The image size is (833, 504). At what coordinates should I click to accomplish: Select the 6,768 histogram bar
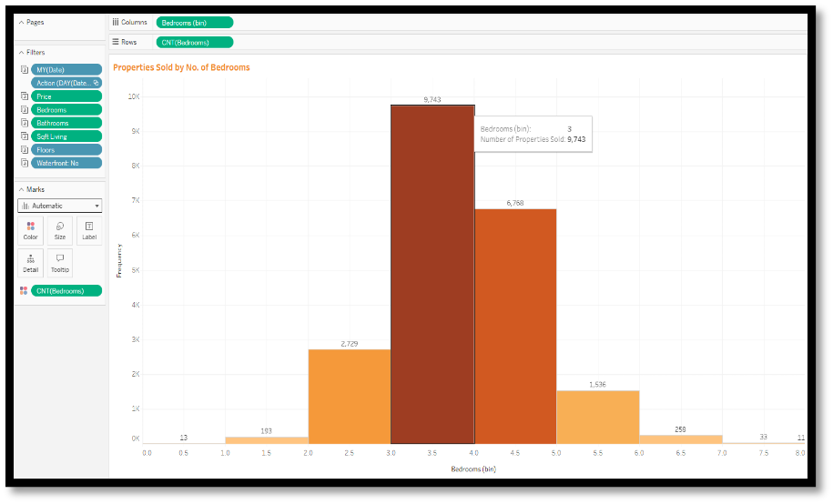[515, 326]
